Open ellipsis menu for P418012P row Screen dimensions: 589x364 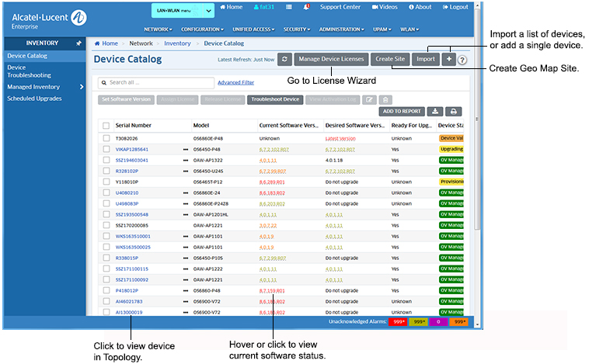[x=186, y=291]
